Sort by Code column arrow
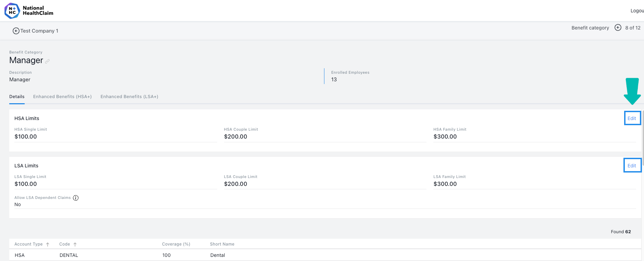Screen dimensions: 644x261 click(x=75, y=245)
